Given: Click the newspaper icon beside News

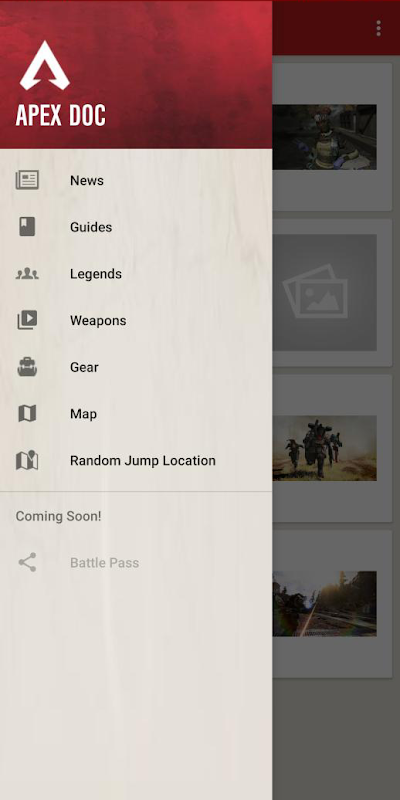Looking at the screenshot, I should (27, 180).
